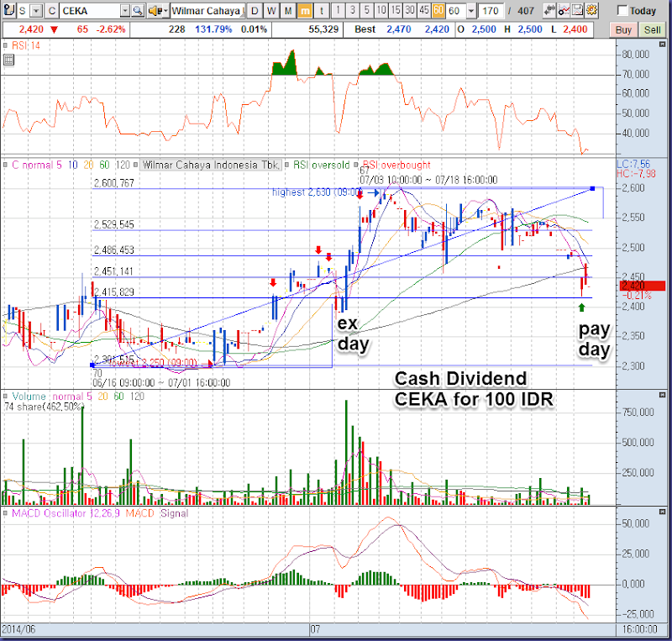Enable the Today checkbox
Viewport: 672px width, 641px height.
(x=622, y=10)
